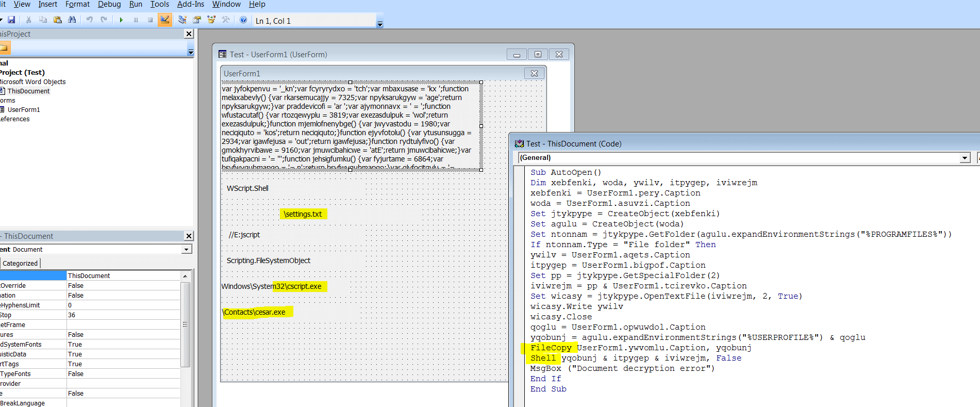Image resolution: width=980 pixels, height=407 pixels.
Task: Select ThisDocument in the project tree
Action: [28, 91]
